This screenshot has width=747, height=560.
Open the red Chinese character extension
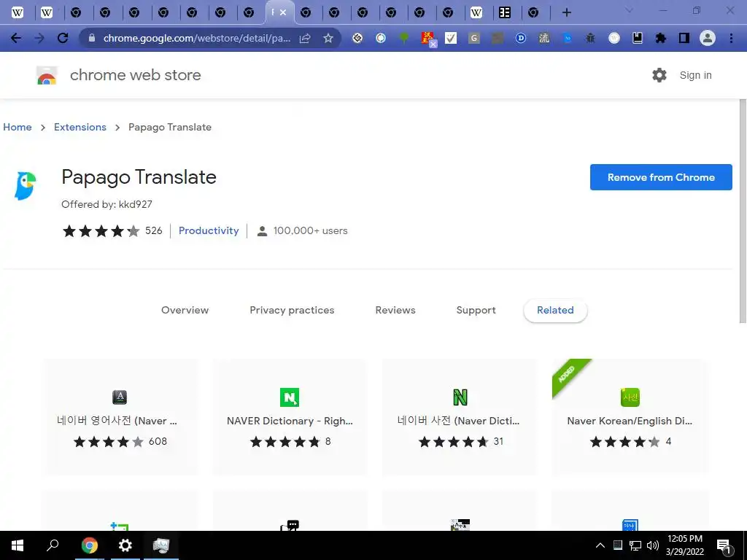pos(427,38)
